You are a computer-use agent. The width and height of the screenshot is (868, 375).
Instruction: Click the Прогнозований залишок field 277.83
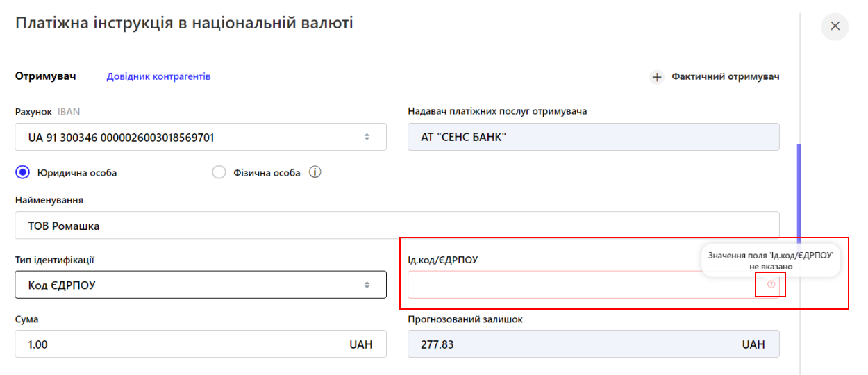[x=594, y=344]
